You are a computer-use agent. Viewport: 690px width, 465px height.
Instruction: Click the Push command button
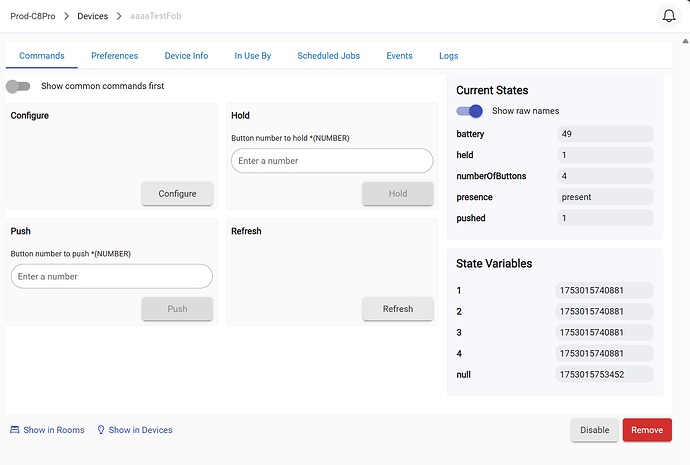pos(177,309)
